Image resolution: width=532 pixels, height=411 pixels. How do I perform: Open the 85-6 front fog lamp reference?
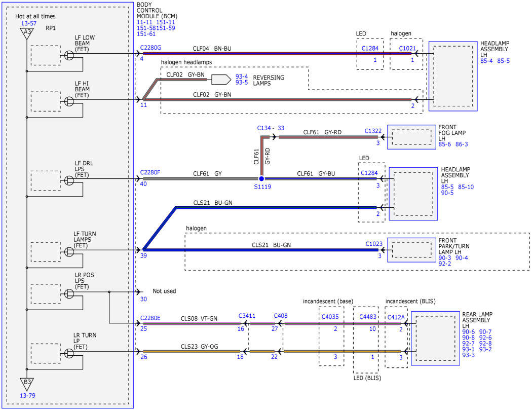445,144
